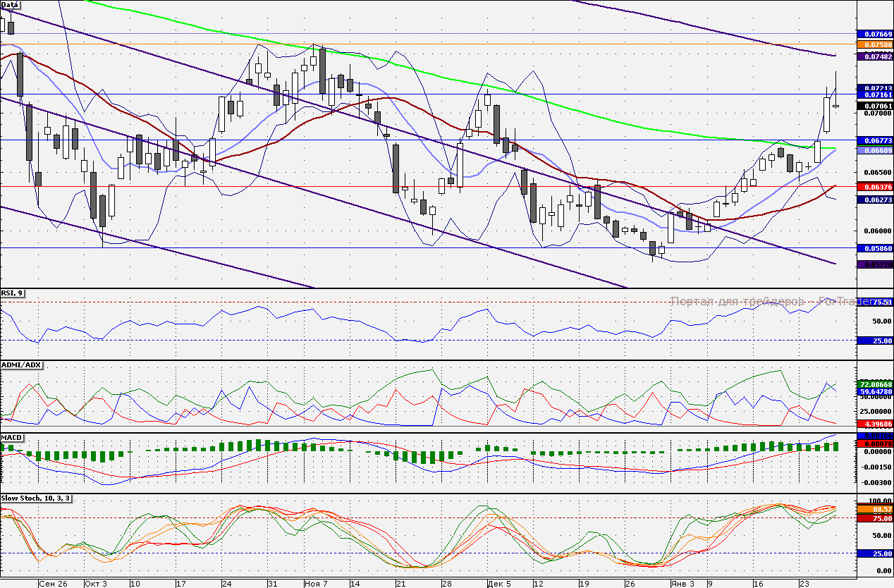Select the 0.06773 blue level tag
This screenshot has width=894, height=588.
(x=874, y=141)
